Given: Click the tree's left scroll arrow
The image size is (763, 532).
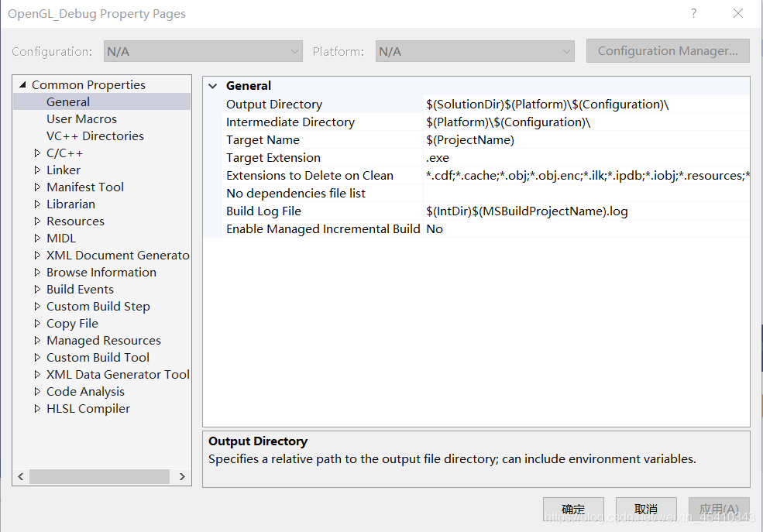Looking at the screenshot, I should (20, 476).
